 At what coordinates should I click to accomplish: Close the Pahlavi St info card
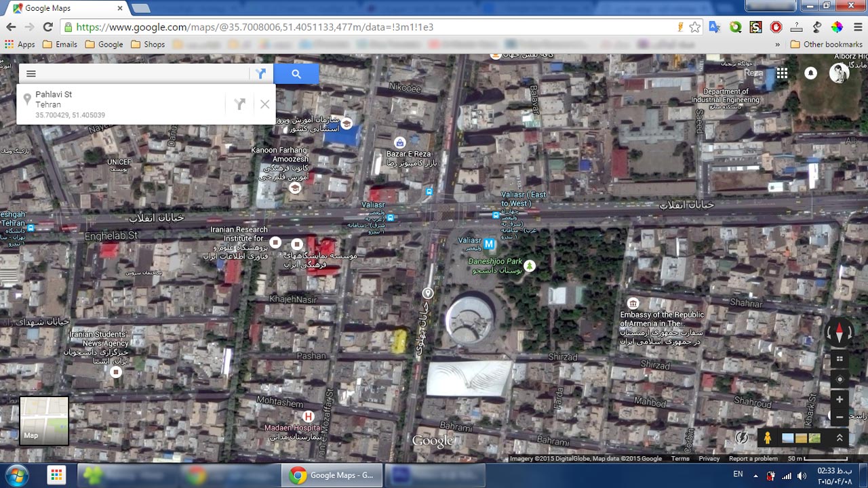pos(264,104)
